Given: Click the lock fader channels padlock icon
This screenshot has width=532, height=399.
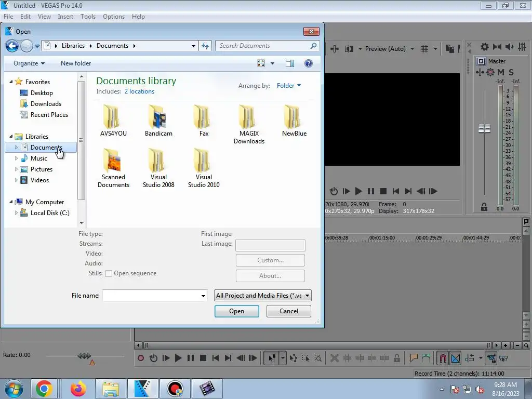Looking at the screenshot, I should [x=484, y=207].
